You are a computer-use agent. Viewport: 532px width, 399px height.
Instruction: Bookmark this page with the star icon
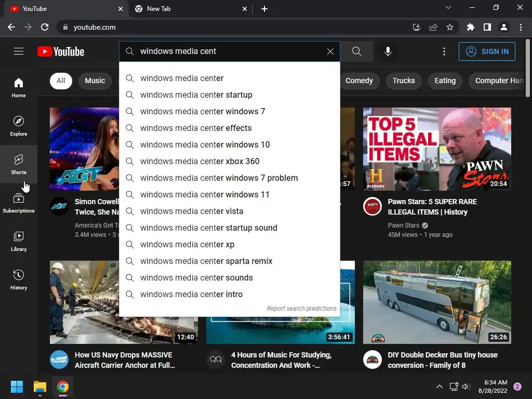449,27
